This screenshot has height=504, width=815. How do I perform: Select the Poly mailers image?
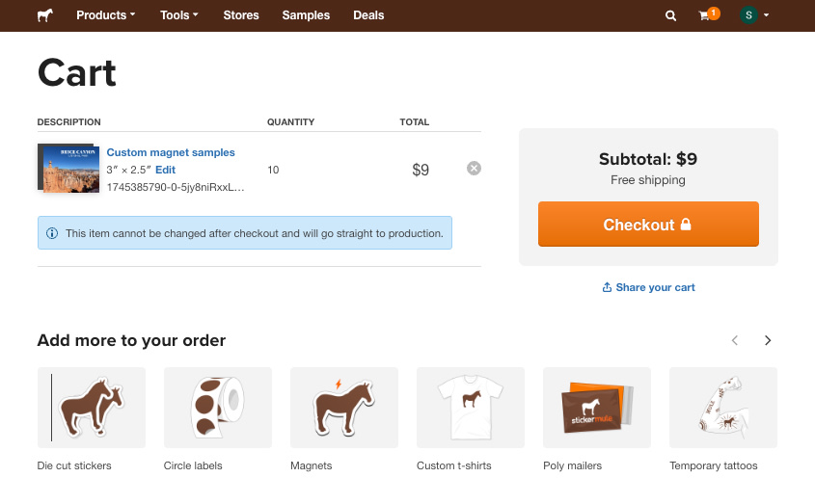click(597, 408)
